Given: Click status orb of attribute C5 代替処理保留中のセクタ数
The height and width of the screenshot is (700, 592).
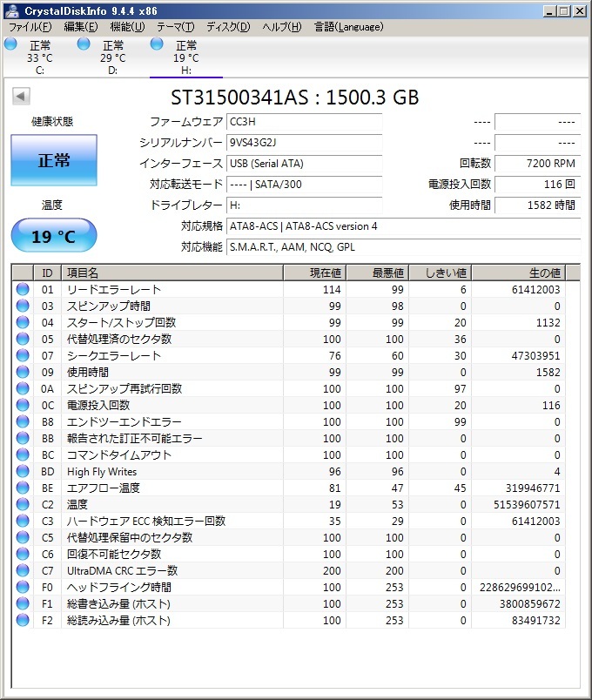Looking at the screenshot, I should (x=23, y=537).
